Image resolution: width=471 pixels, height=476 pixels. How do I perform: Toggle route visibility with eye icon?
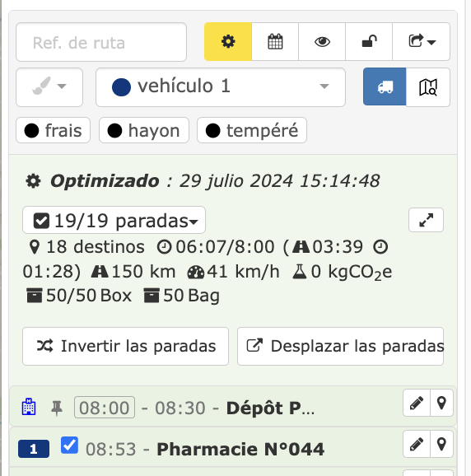(x=322, y=42)
